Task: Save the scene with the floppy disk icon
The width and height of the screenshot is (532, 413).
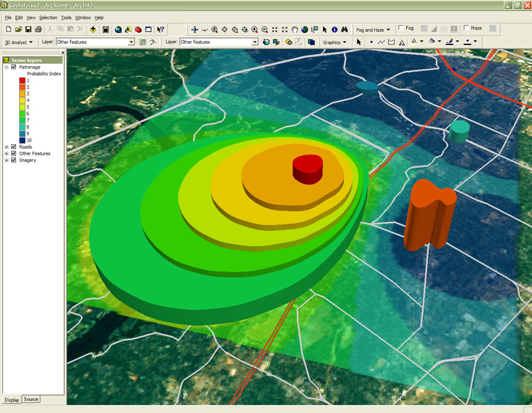Action: tap(28, 30)
